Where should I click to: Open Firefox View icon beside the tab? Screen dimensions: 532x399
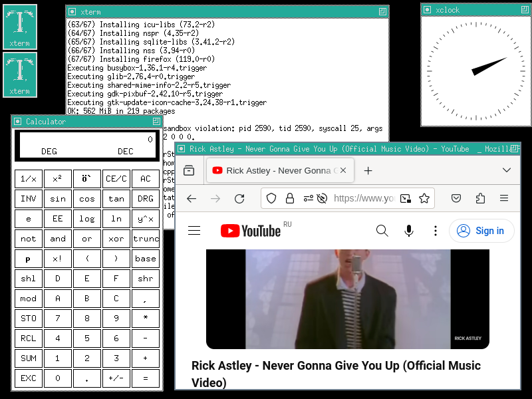point(189,170)
